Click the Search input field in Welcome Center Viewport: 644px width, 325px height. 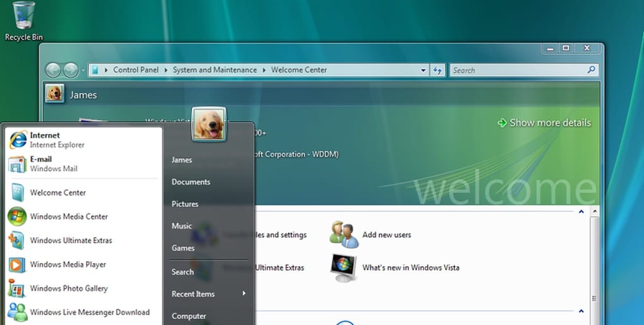[524, 70]
